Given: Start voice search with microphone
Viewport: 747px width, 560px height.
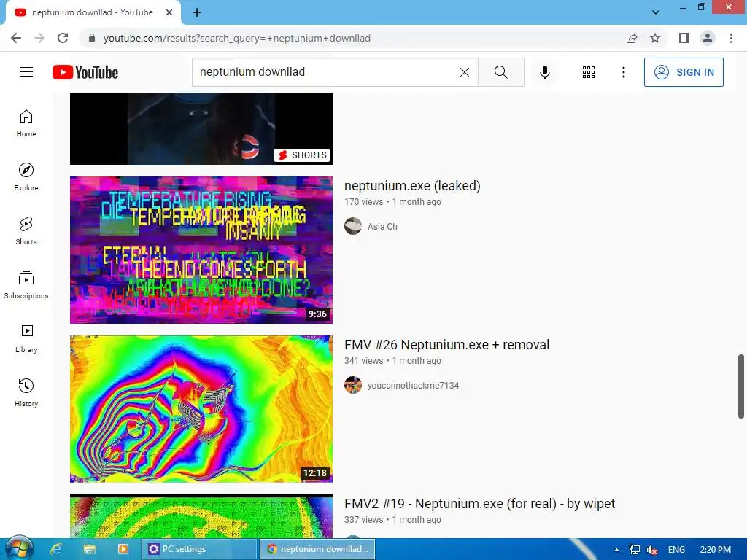Looking at the screenshot, I should (544, 72).
